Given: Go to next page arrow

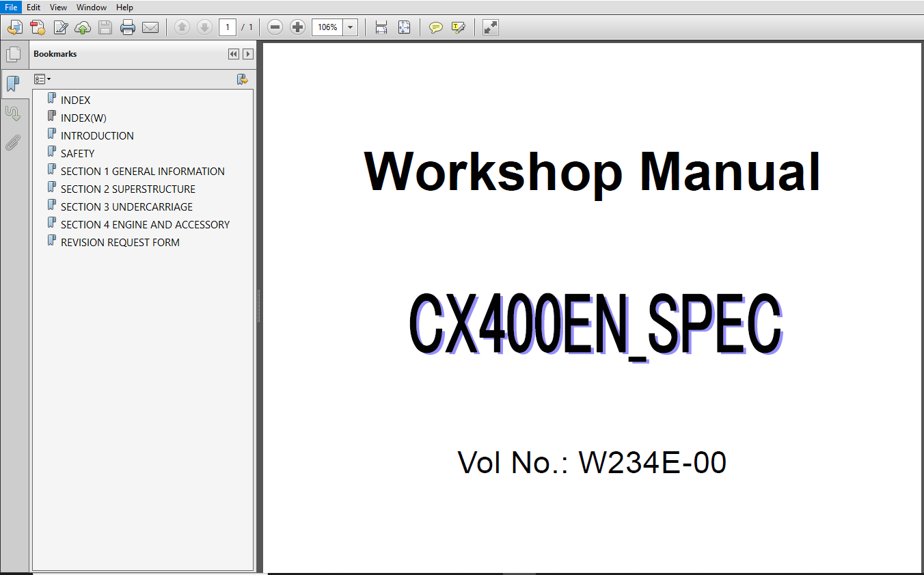Looking at the screenshot, I should coord(204,27).
